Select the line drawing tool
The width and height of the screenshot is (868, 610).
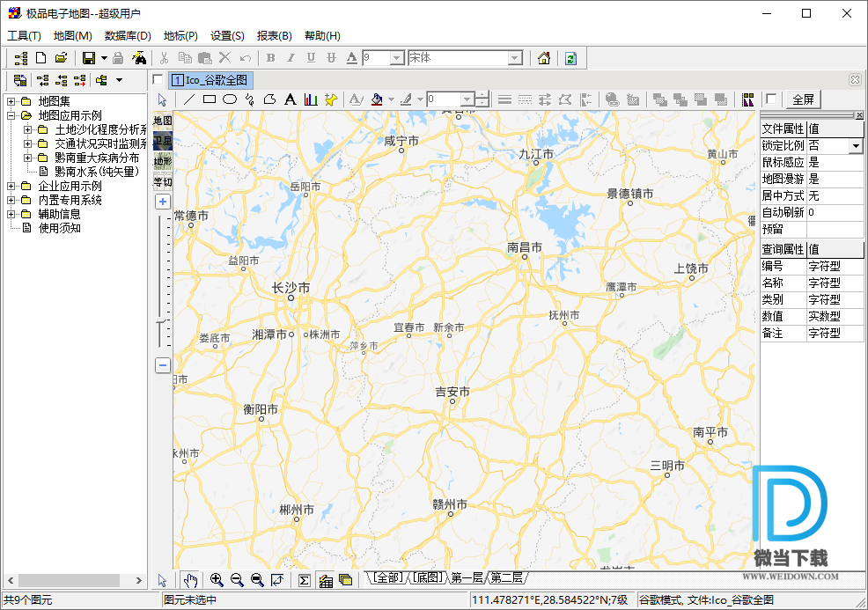[x=188, y=99]
